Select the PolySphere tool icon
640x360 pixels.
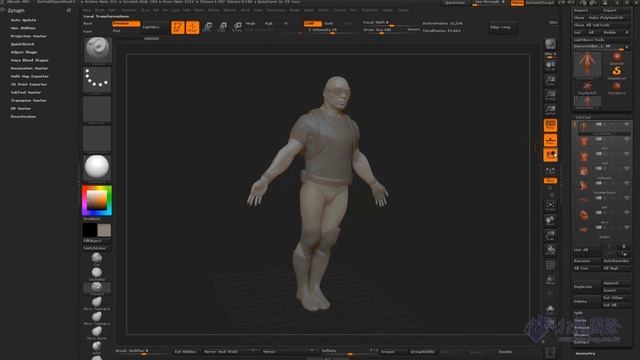tap(617, 87)
